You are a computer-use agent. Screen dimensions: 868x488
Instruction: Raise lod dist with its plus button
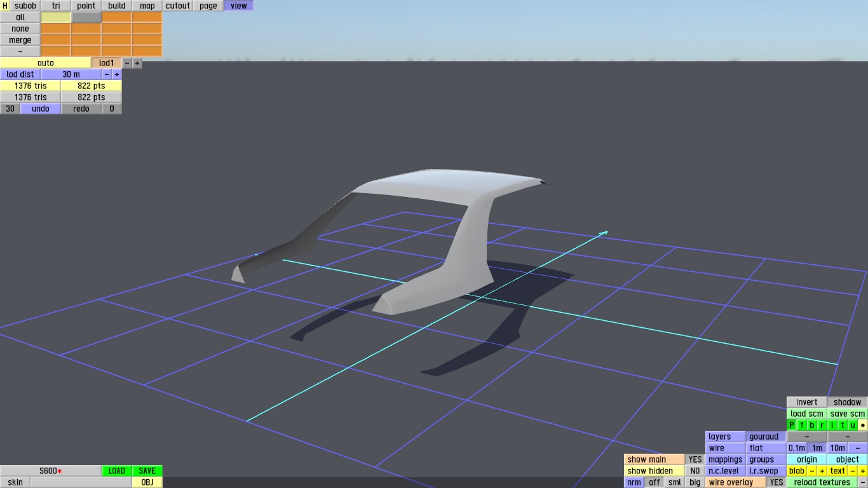117,74
